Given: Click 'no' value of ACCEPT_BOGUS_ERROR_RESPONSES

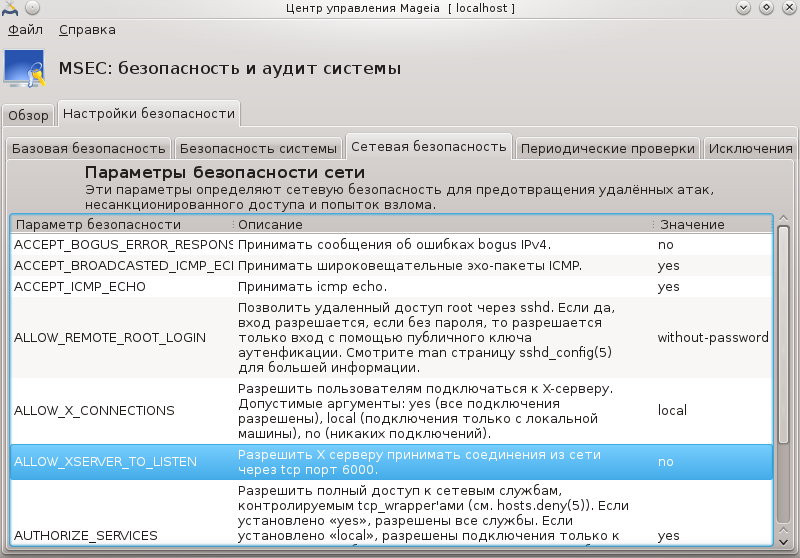Looking at the screenshot, I should click(x=665, y=245).
